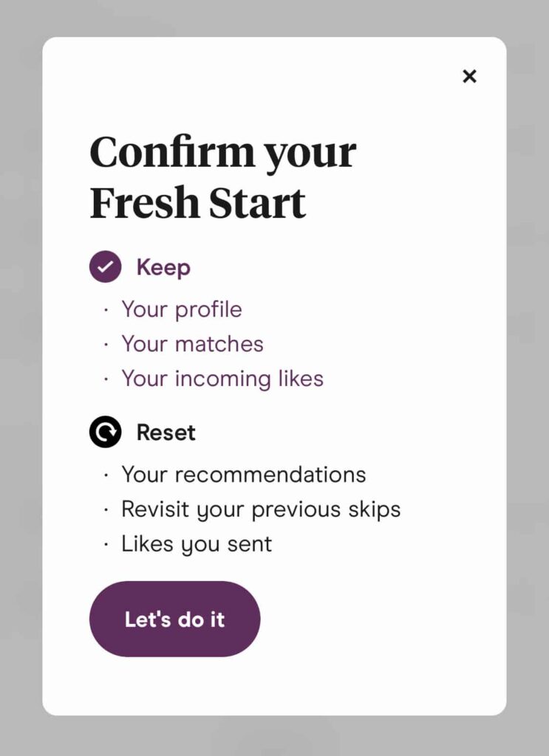Select the Likes you sent entry
The height and width of the screenshot is (756, 549).
tap(196, 544)
